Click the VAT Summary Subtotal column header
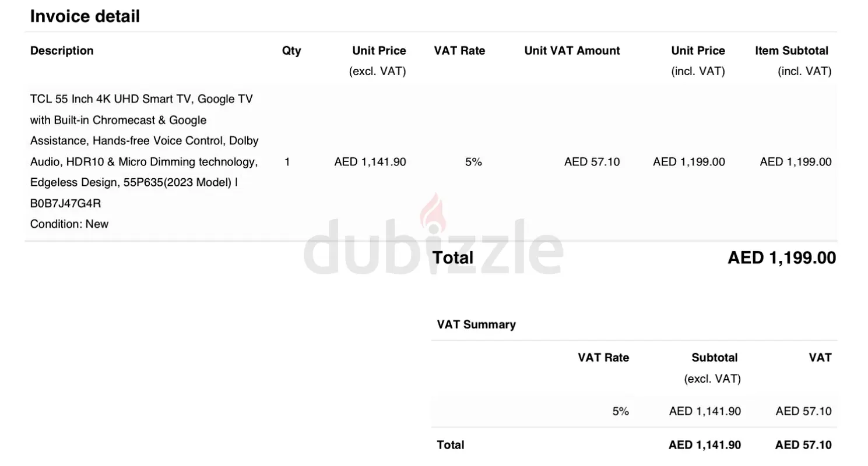Screen dimensions: 868x466 pos(714,358)
